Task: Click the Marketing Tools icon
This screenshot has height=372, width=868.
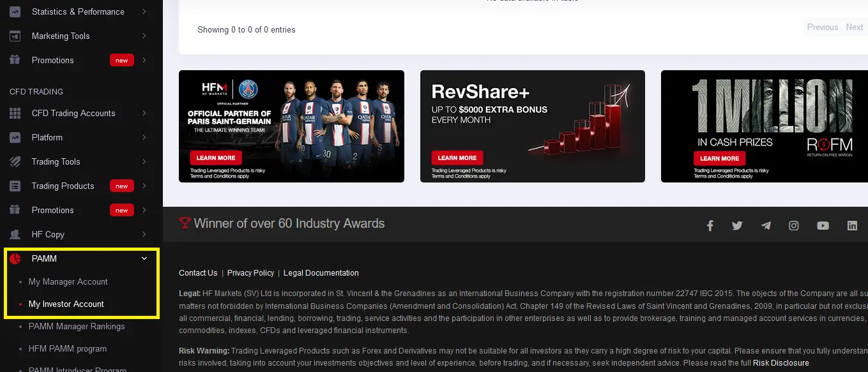Action: [15, 36]
